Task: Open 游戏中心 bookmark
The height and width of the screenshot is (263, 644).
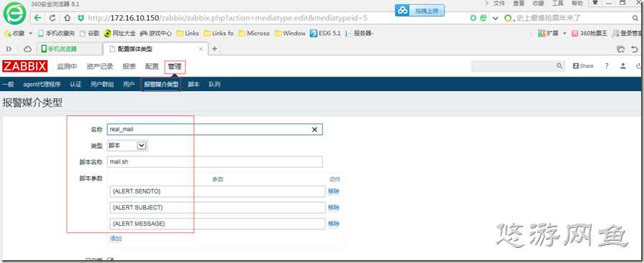Action: 156,34
